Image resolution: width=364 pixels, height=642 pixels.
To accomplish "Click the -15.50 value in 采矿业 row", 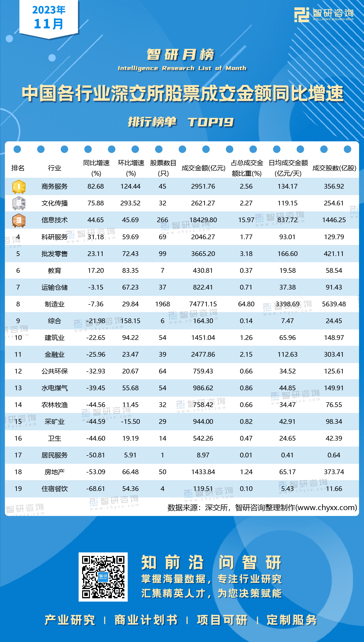I will point(131,421).
